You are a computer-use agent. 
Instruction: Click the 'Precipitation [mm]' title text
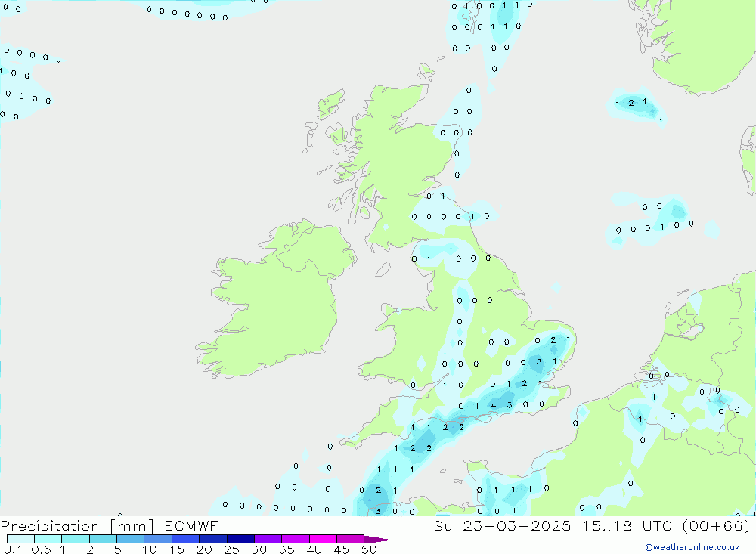(x=77, y=526)
